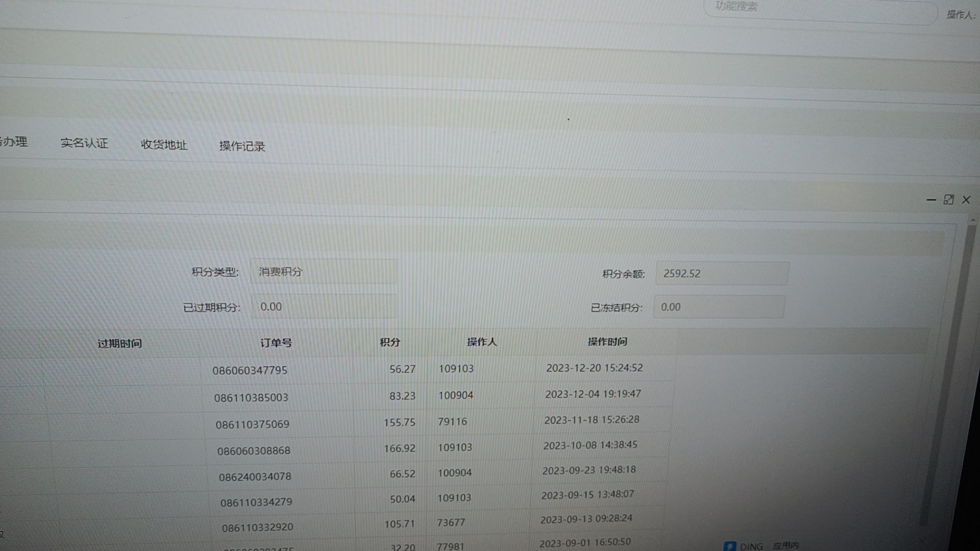Select the row with order 086060347795
The width and height of the screenshot is (980, 551).
click(250, 370)
